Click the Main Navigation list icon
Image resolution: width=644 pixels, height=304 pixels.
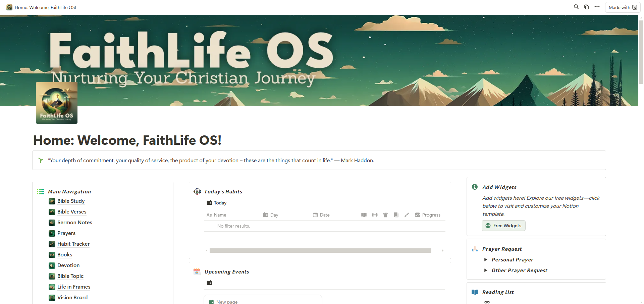41,191
